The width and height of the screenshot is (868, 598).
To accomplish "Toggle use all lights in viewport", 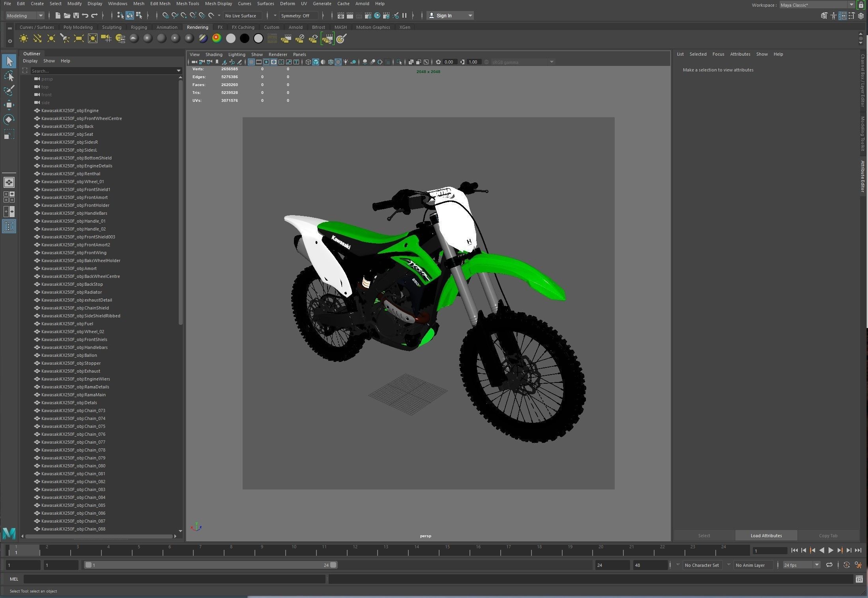I will [346, 62].
